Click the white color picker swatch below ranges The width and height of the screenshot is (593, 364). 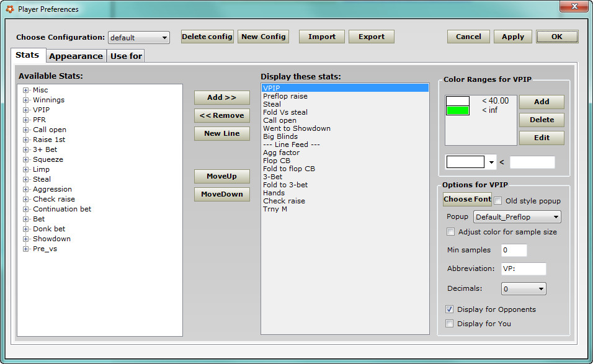465,162
